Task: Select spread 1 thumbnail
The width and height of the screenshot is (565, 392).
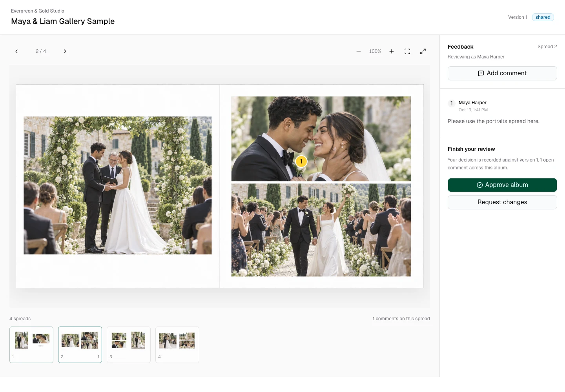Action: pos(31,345)
